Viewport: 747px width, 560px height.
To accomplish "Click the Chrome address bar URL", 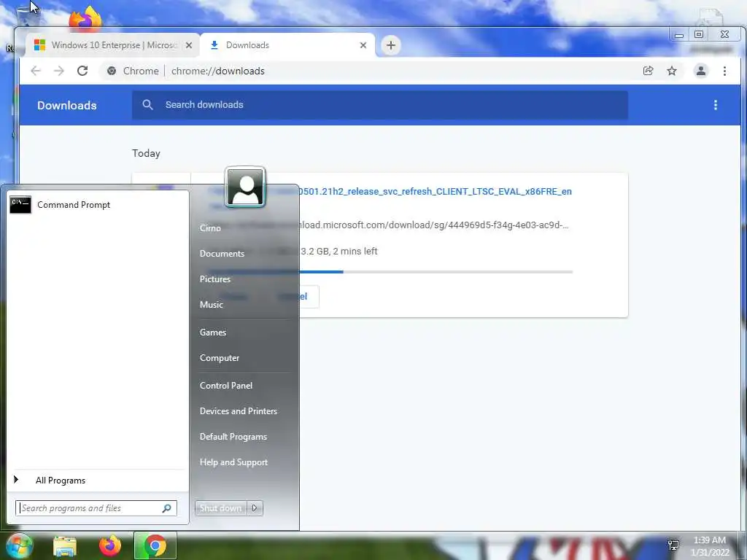I will point(217,71).
